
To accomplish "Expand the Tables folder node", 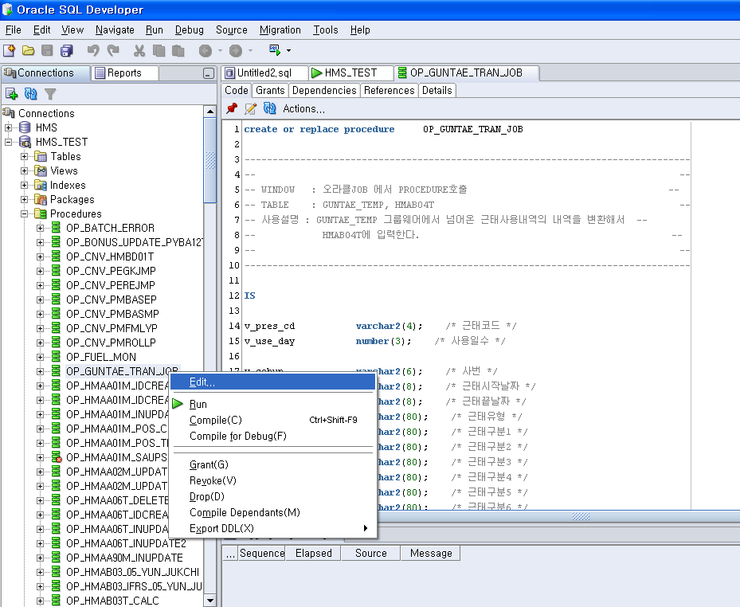I will [x=25, y=157].
